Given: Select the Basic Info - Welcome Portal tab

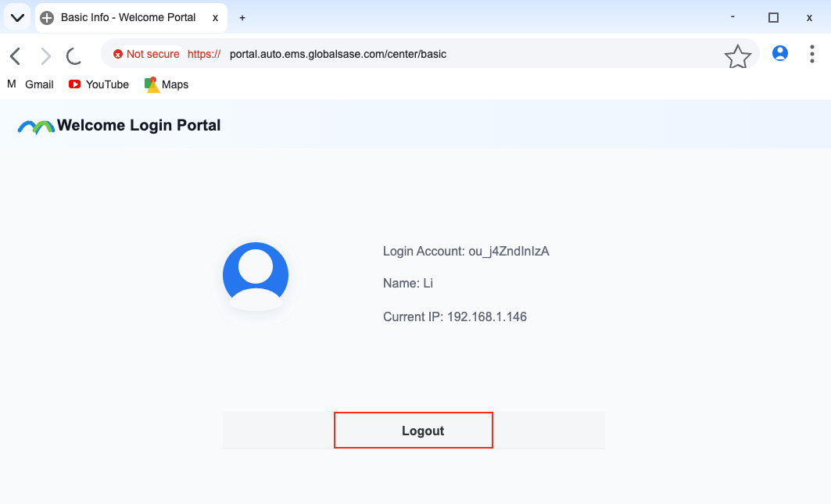Looking at the screenshot, I should coord(131,17).
